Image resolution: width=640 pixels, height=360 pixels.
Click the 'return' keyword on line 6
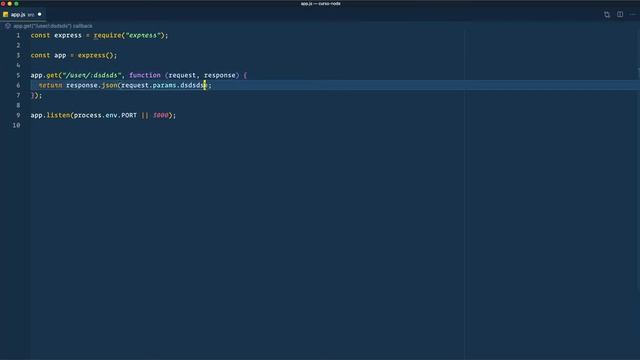[x=51, y=85]
